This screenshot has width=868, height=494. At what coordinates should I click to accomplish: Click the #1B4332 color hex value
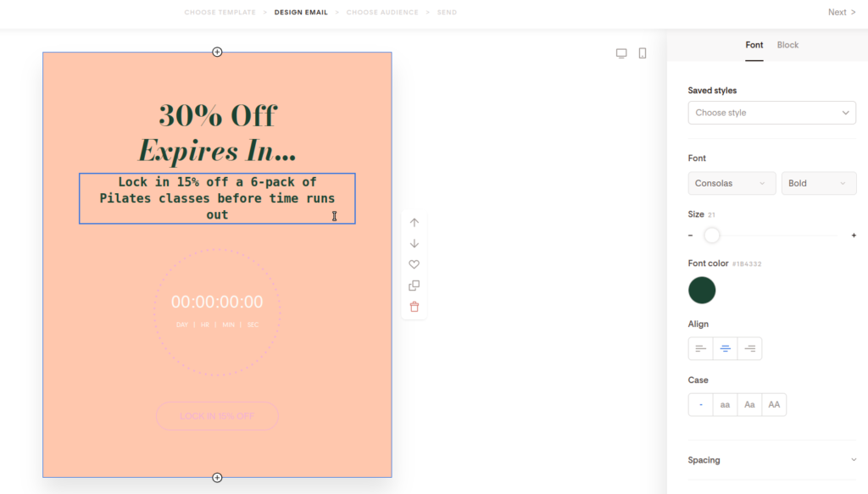coord(747,264)
